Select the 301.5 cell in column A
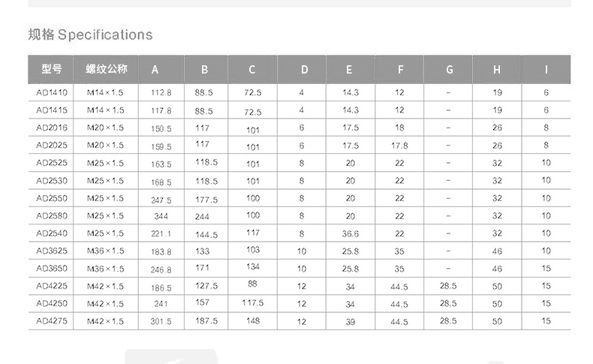593x364 pixels. pyautogui.click(x=161, y=321)
